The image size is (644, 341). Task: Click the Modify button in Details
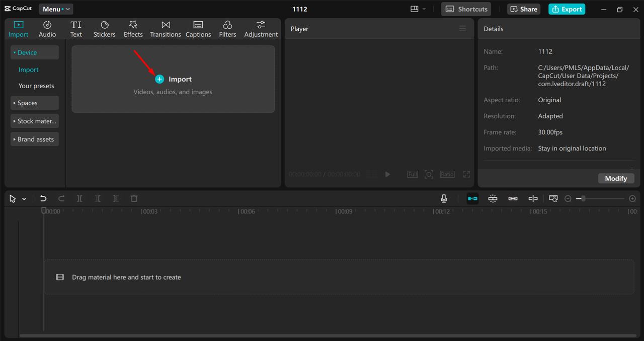pos(616,178)
